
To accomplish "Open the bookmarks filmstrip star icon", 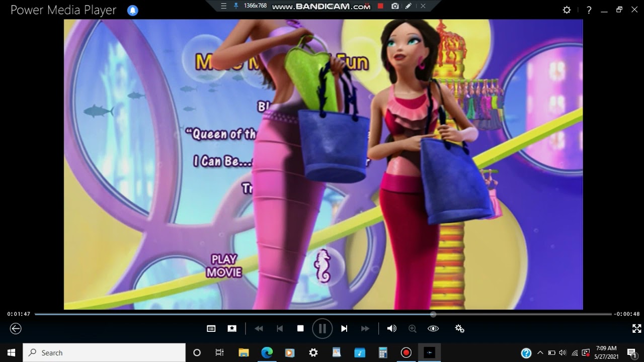I will pos(232,328).
